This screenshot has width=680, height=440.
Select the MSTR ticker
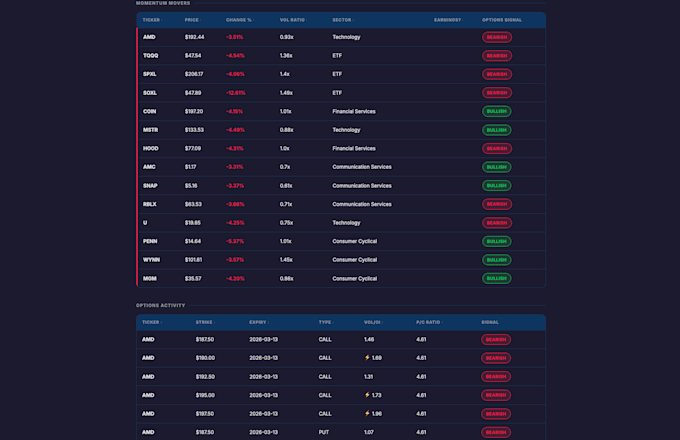(150, 130)
